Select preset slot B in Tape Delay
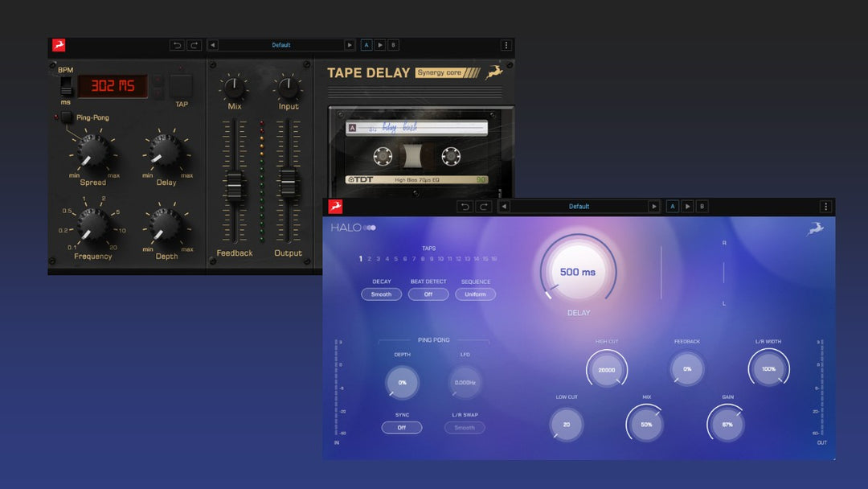 393,45
